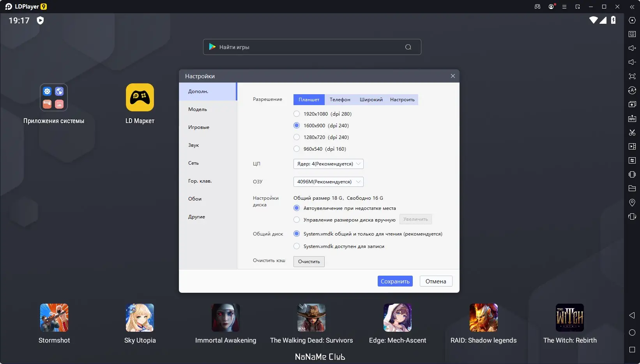Select Управление размером диска вручную option
640x364 pixels.
coord(297,220)
